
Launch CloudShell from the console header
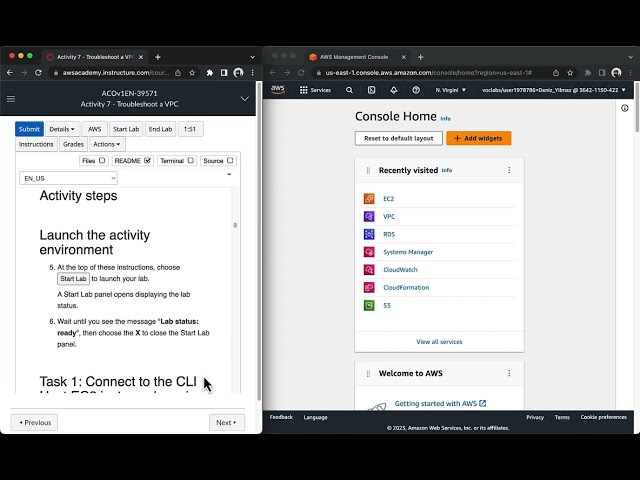(x=371, y=90)
